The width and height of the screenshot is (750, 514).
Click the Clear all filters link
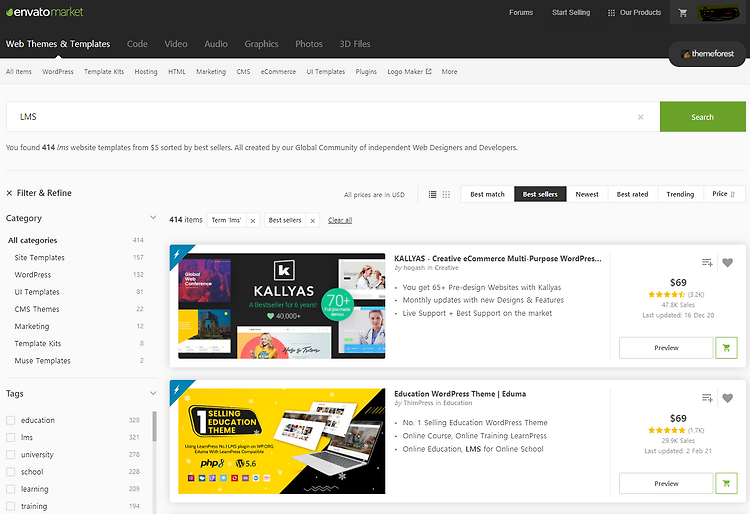340,220
